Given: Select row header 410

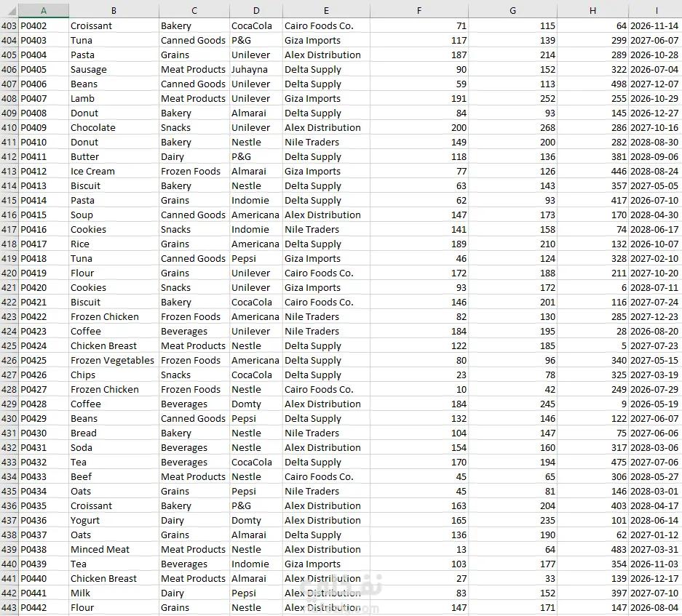Looking at the screenshot, I should click(9, 127).
